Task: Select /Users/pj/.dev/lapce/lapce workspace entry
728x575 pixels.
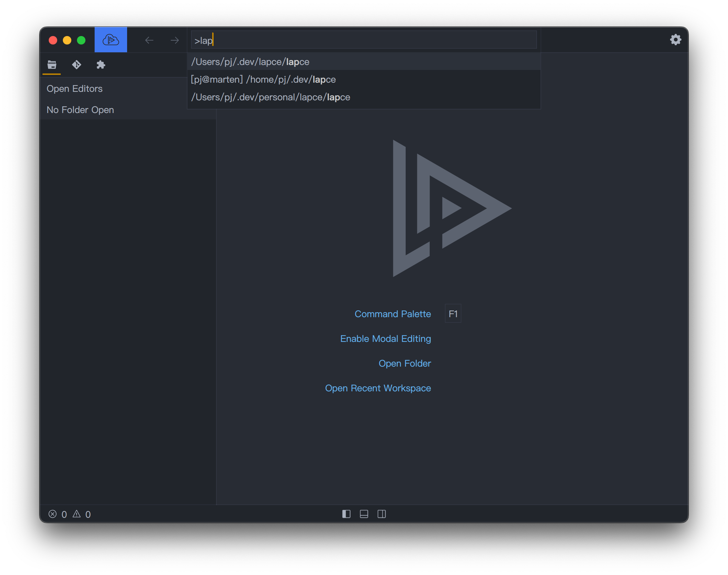Action: click(x=250, y=62)
